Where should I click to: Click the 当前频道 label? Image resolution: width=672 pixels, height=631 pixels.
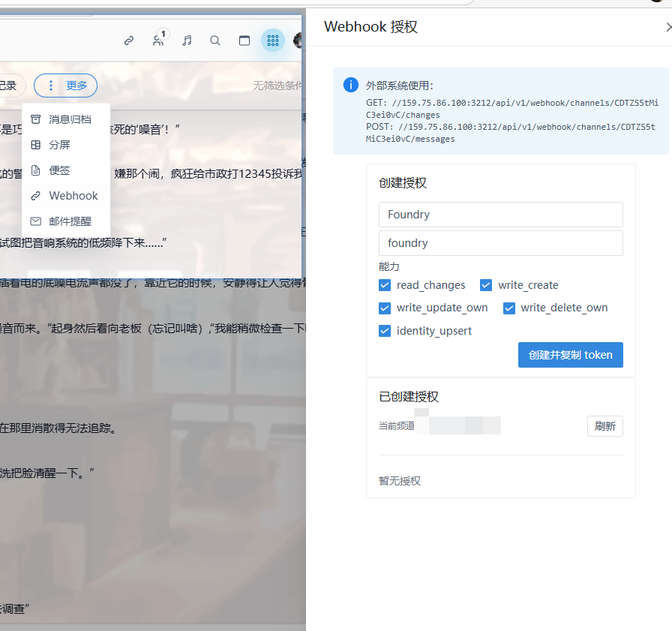pos(397,425)
